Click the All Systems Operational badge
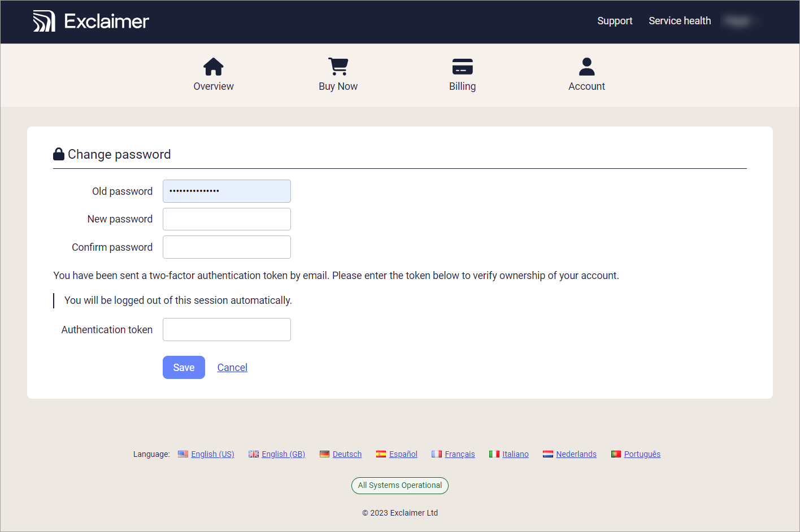The height and width of the screenshot is (532, 800). [400, 486]
